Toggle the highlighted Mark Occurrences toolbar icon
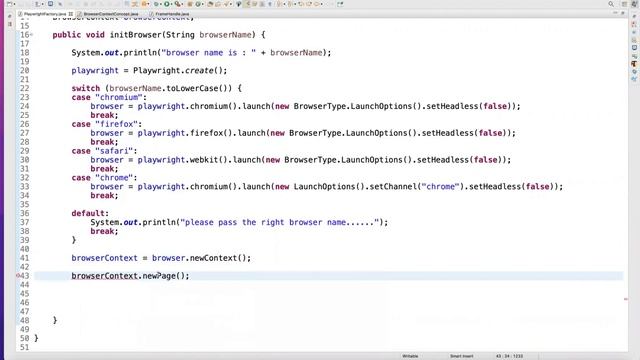The width and height of the screenshot is (640, 360). (247, 4)
